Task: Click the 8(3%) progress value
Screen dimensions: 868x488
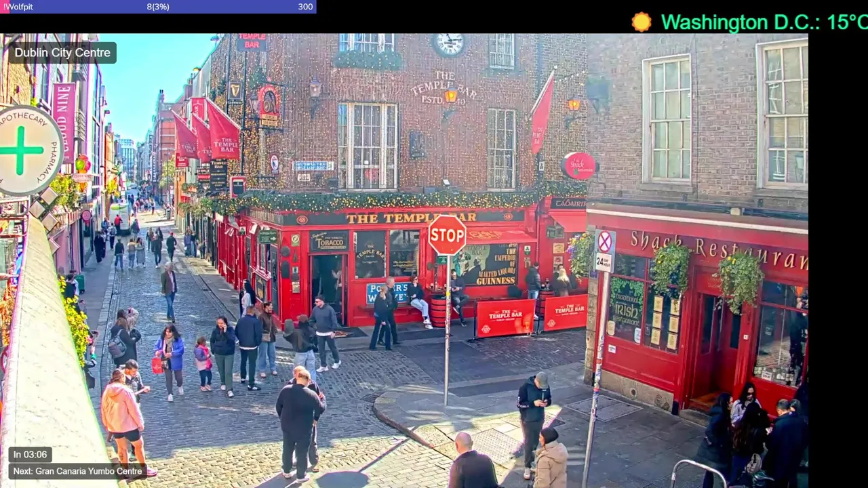Action: pyautogui.click(x=158, y=7)
